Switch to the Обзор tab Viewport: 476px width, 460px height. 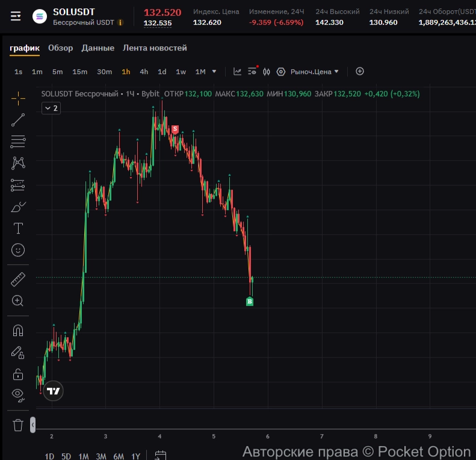(60, 48)
